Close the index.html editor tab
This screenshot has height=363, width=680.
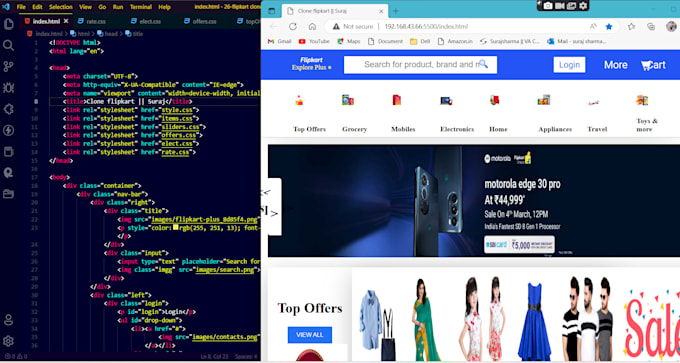coord(66,21)
